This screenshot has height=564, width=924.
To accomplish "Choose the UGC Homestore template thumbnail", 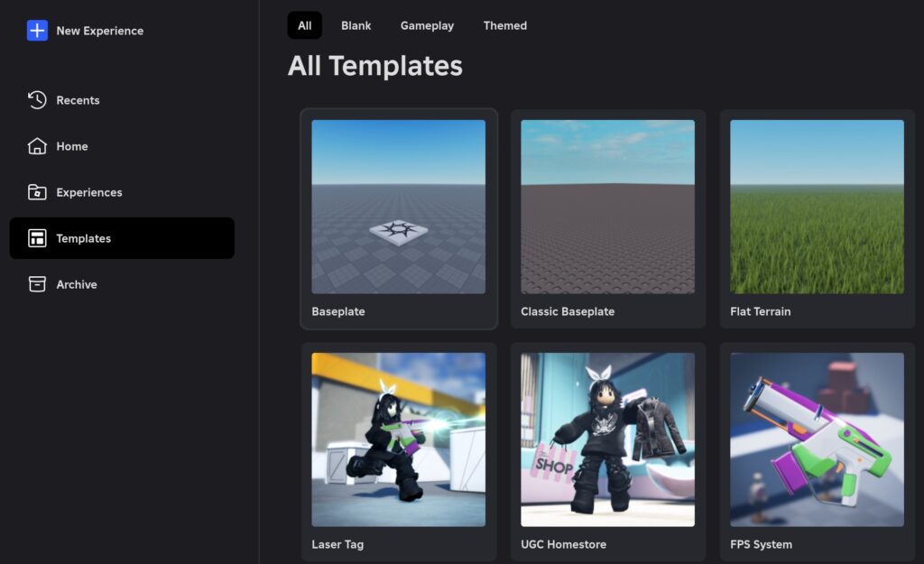I will [x=607, y=439].
